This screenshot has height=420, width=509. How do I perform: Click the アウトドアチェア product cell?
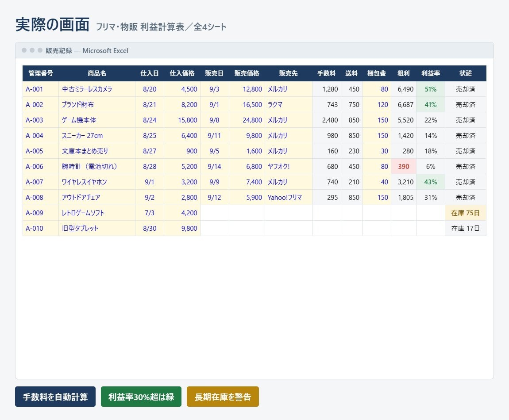97,197
